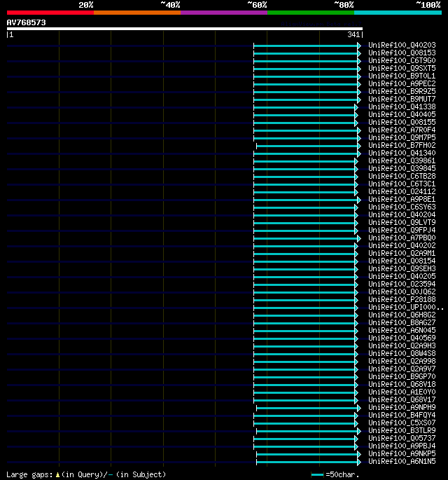Click UniRef100_A7R0F4 label
Image resolution: width=448 pixels, height=480 pixels.
[x=402, y=130]
